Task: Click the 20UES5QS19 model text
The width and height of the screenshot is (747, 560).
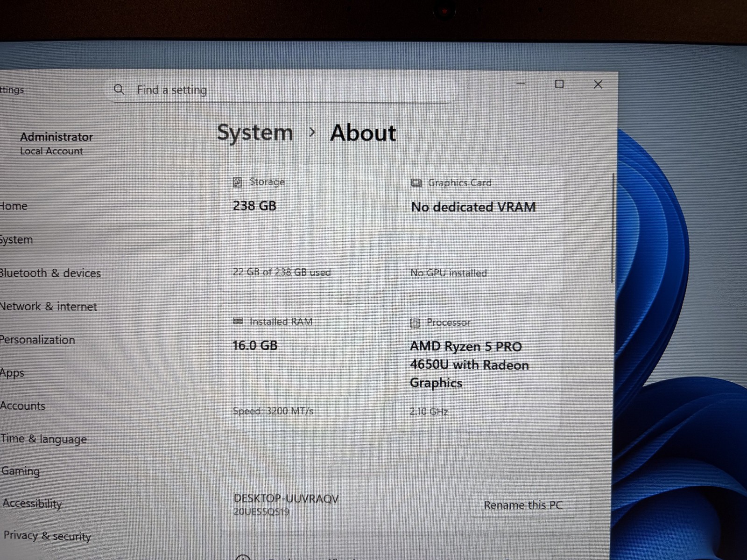Action: tap(261, 512)
